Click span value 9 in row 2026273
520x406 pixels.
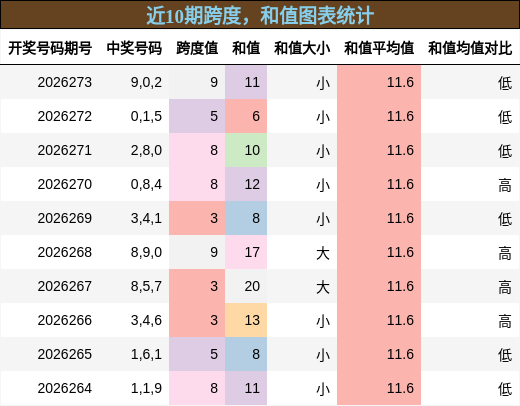197,82
